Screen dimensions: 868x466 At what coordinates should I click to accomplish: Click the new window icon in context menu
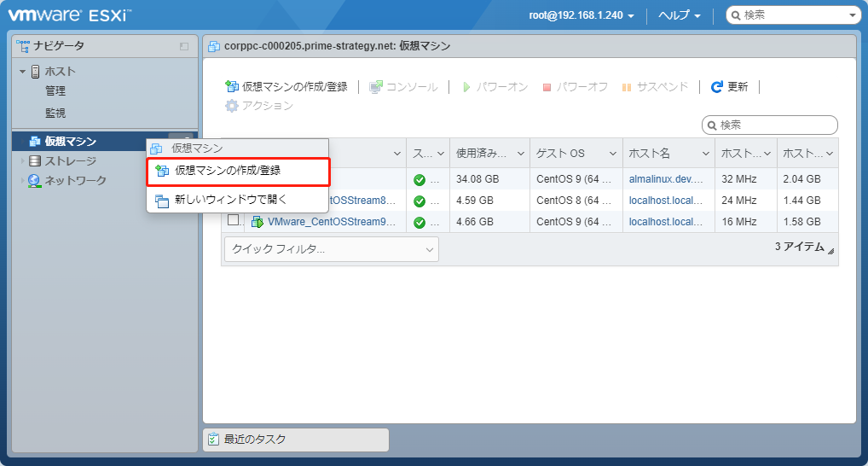[x=162, y=201]
